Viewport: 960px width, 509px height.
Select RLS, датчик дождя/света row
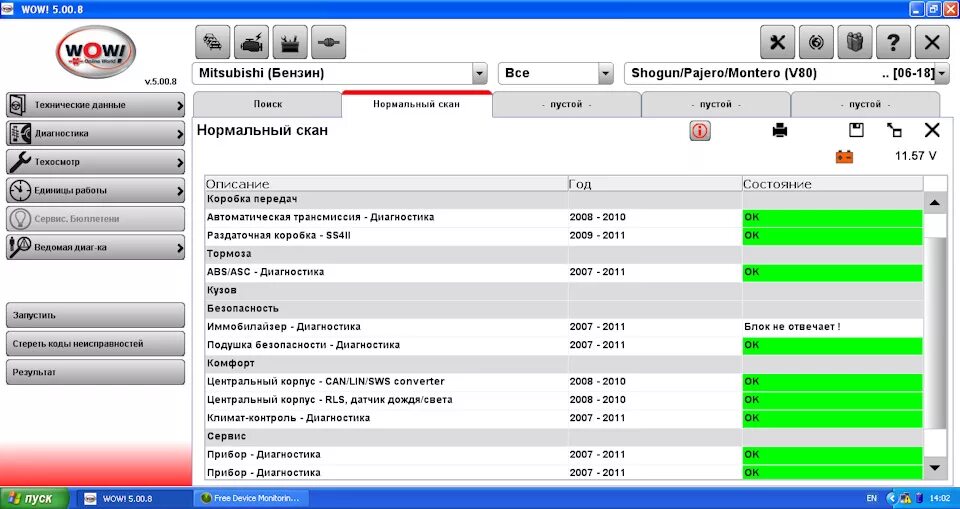pyautogui.click(x=564, y=400)
